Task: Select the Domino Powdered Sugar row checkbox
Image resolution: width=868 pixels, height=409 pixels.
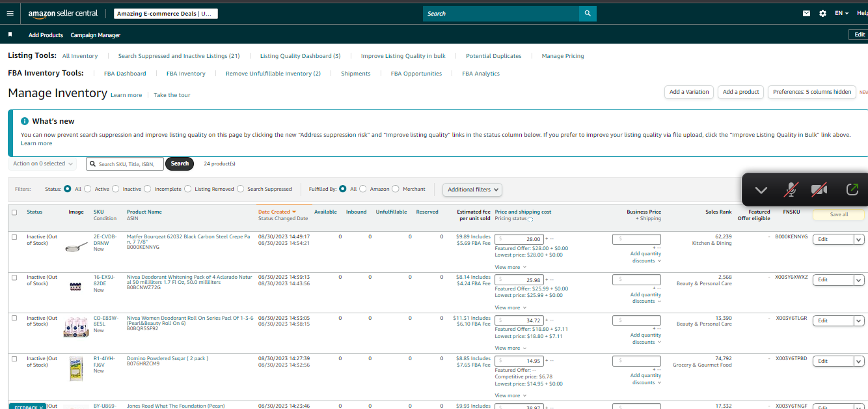Action: 14,359
